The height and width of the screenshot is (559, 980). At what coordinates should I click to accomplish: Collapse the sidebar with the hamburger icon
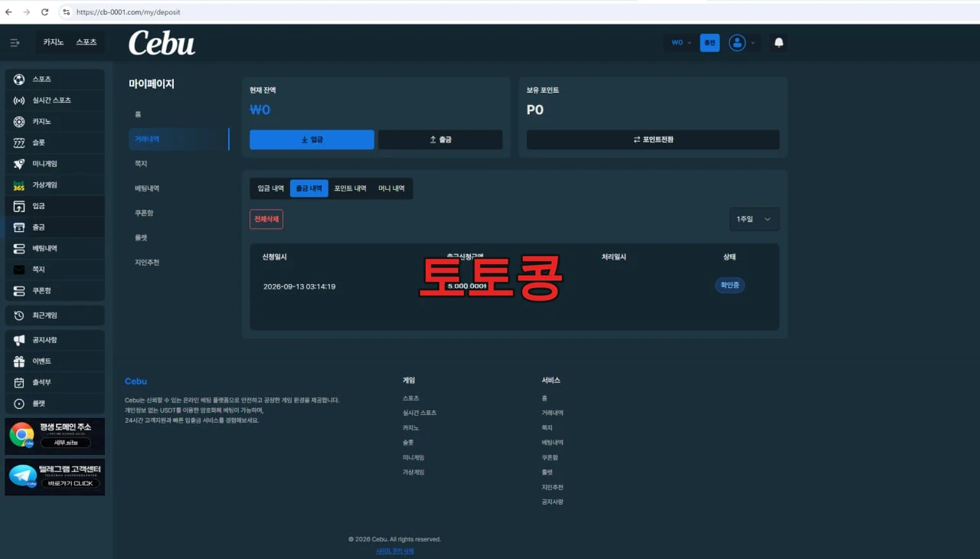click(15, 43)
